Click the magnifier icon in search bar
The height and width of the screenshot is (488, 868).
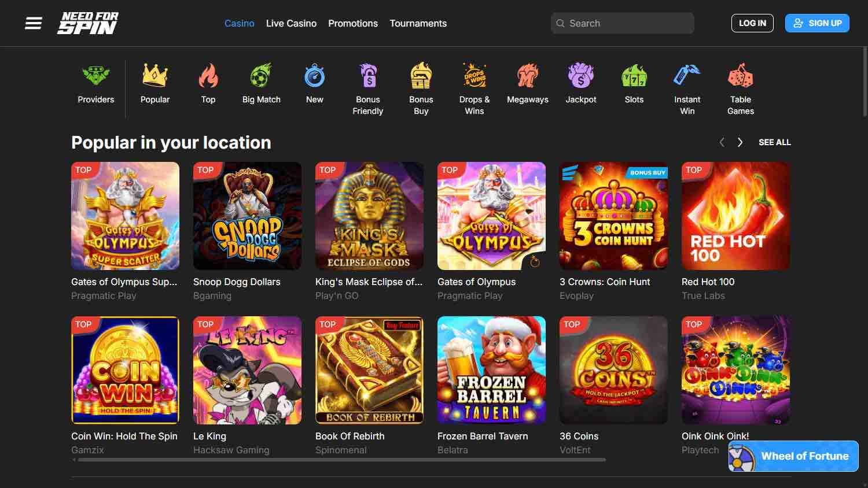[x=560, y=23]
